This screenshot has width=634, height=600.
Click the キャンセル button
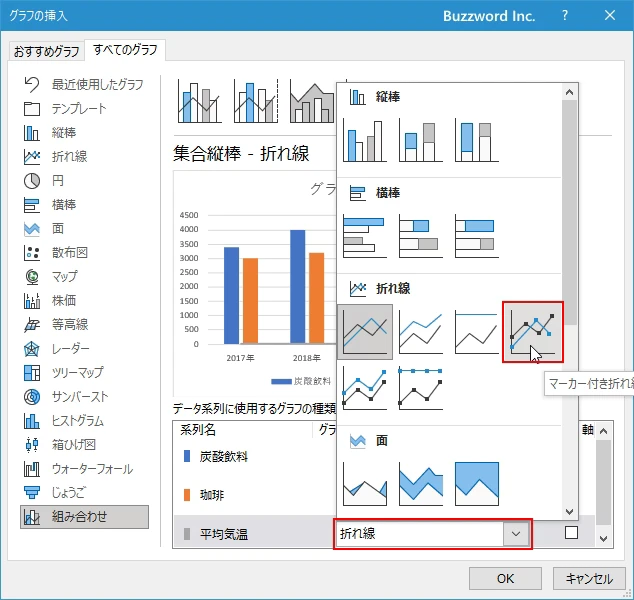point(589,578)
